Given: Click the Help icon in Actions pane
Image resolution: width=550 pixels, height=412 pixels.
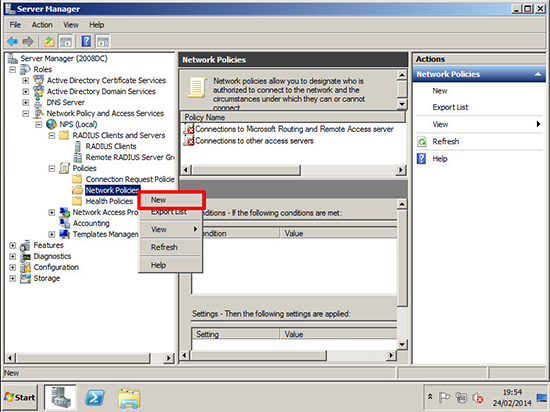Looking at the screenshot, I should 422,159.
